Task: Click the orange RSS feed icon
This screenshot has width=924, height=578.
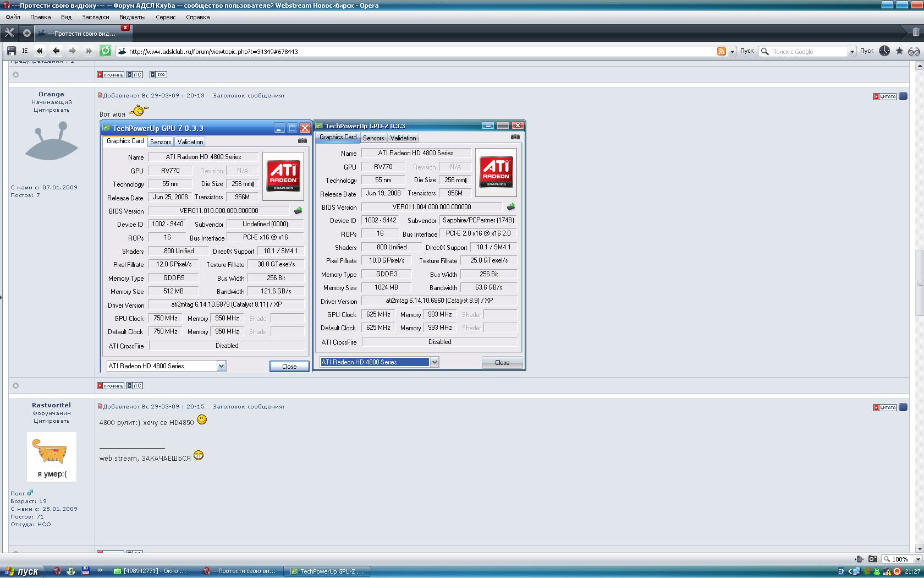Action: click(x=721, y=51)
